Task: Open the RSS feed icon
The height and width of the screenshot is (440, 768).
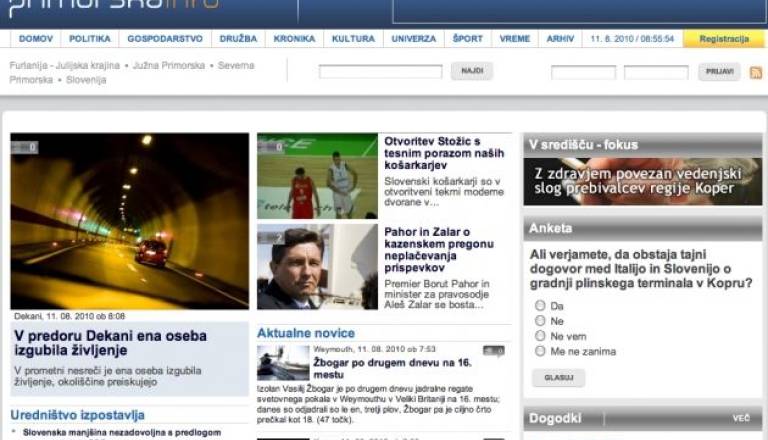Action: click(756, 72)
